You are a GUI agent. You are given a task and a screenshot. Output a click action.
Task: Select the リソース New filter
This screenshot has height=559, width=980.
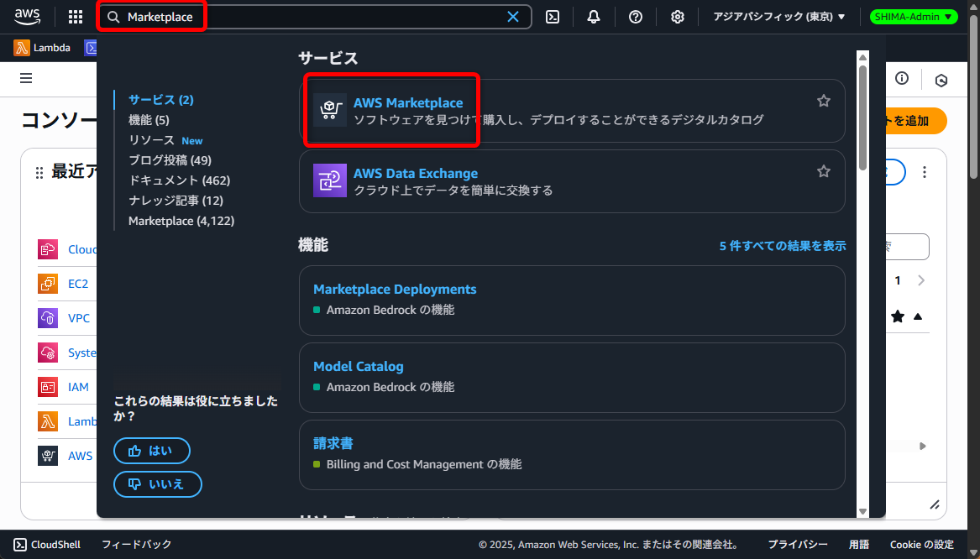tap(165, 140)
